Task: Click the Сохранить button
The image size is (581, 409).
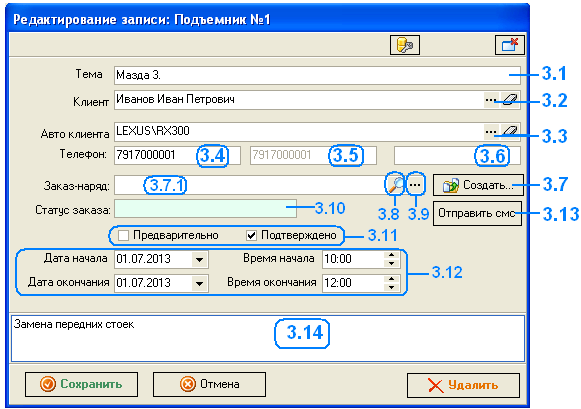Action: [x=81, y=385]
